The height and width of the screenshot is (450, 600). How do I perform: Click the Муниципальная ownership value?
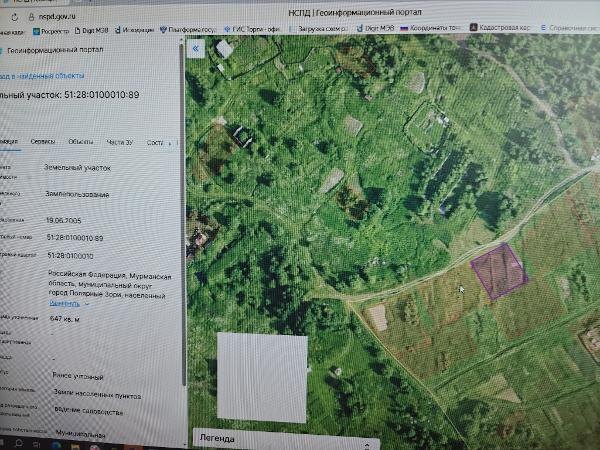[x=80, y=434]
